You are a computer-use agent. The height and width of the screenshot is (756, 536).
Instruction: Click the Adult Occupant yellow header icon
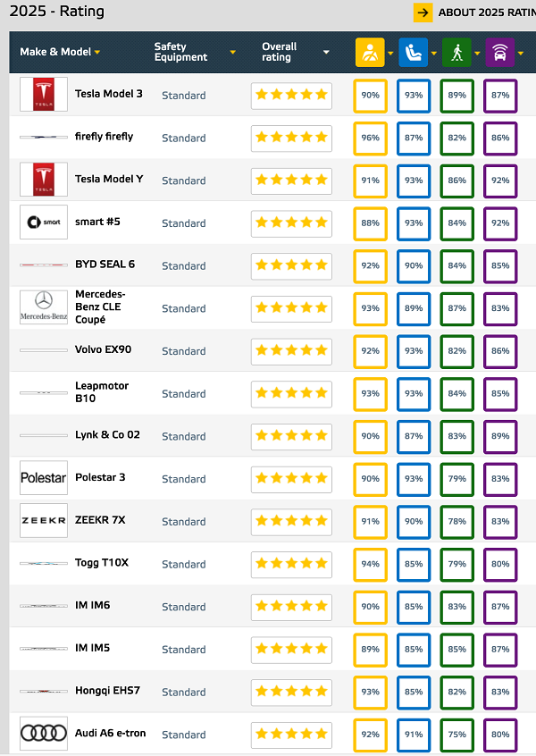click(x=369, y=53)
